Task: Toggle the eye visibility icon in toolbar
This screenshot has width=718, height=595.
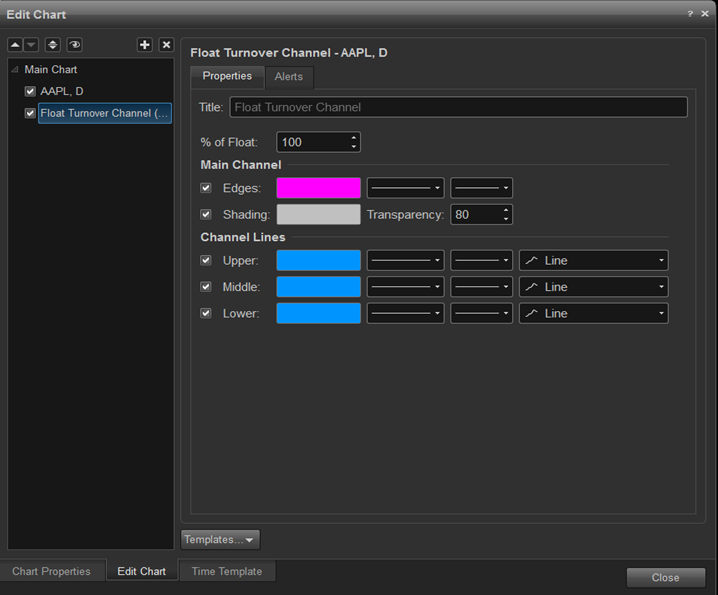Action: coord(75,45)
